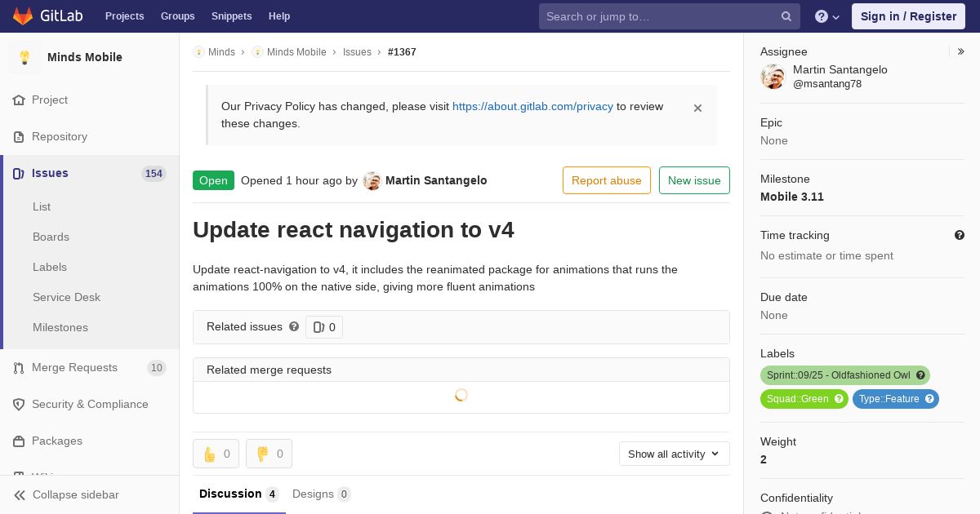
Task: Click the search magnifier icon
Action: pos(786,16)
